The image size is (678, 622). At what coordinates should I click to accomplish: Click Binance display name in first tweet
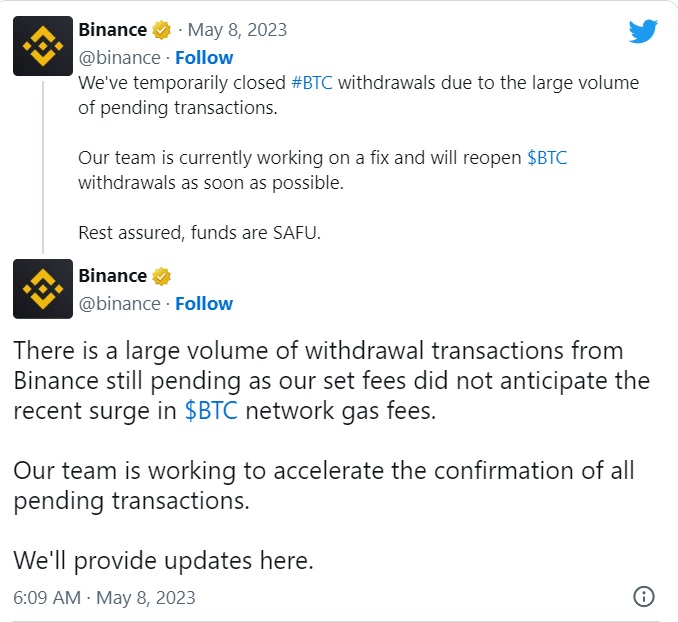(x=113, y=30)
